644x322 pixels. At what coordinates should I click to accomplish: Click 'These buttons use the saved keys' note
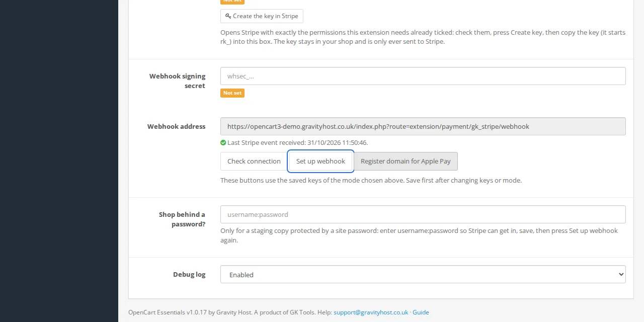[371, 180]
